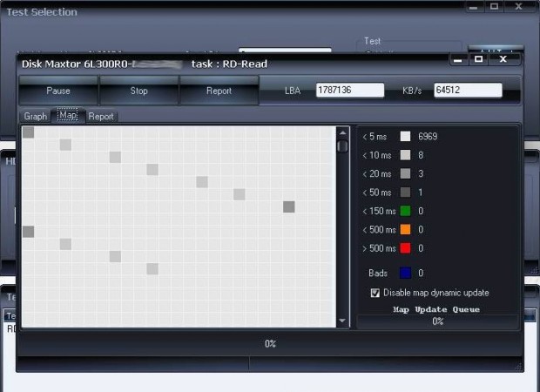Open the Report button in toolbar
540x392 pixels.
tap(219, 91)
